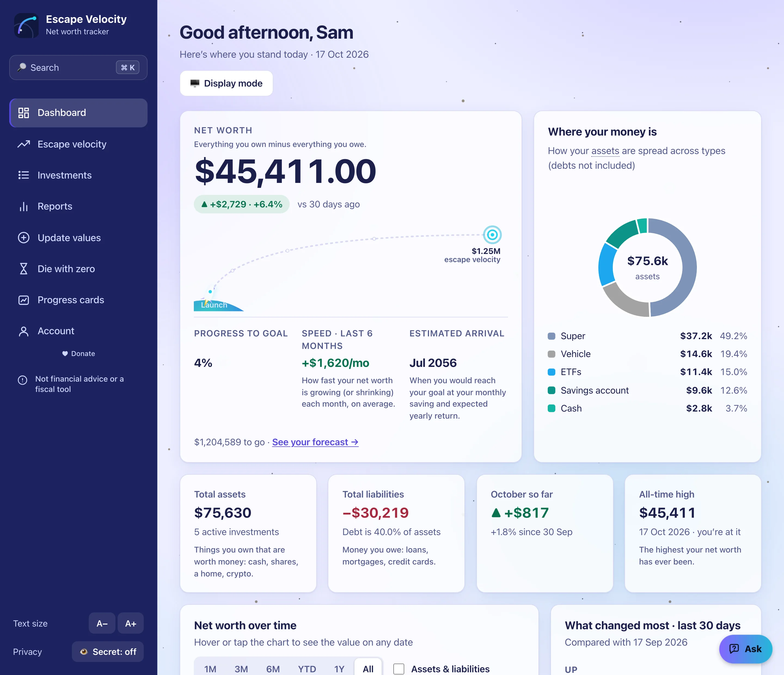Focus the Search input field
Viewport: 784px width, 675px height.
coord(78,67)
